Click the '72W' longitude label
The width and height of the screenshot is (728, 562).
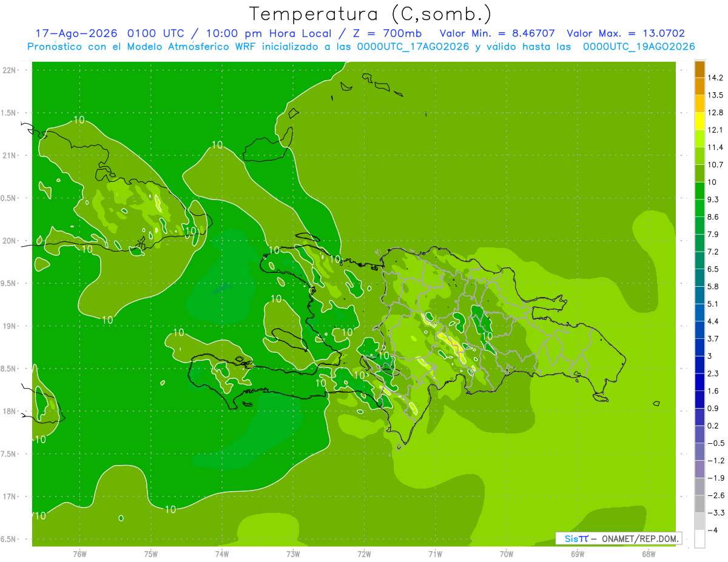click(364, 554)
